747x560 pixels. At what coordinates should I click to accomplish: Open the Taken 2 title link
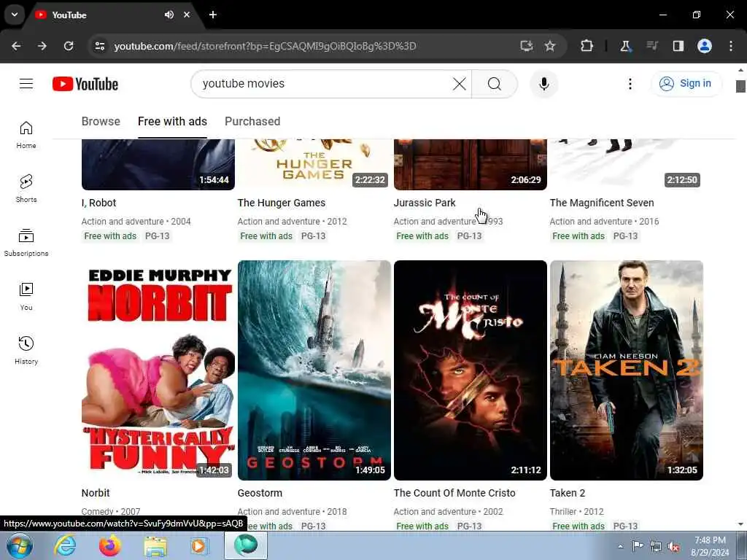(x=568, y=493)
